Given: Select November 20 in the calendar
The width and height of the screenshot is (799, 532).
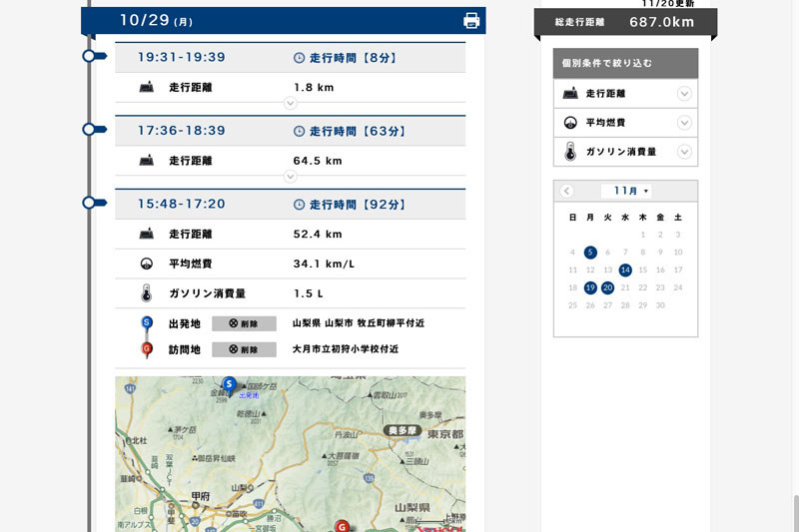Looking at the screenshot, I should [x=607, y=287].
